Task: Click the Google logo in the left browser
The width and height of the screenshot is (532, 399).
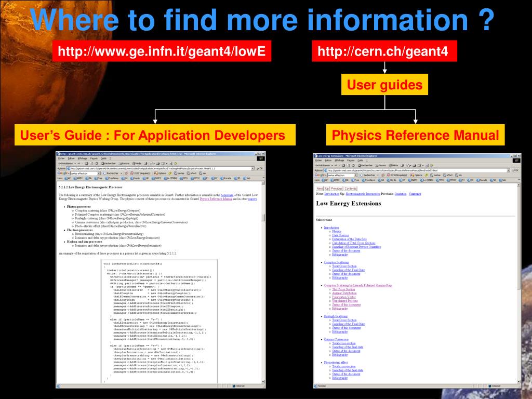Action: tap(62, 173)
